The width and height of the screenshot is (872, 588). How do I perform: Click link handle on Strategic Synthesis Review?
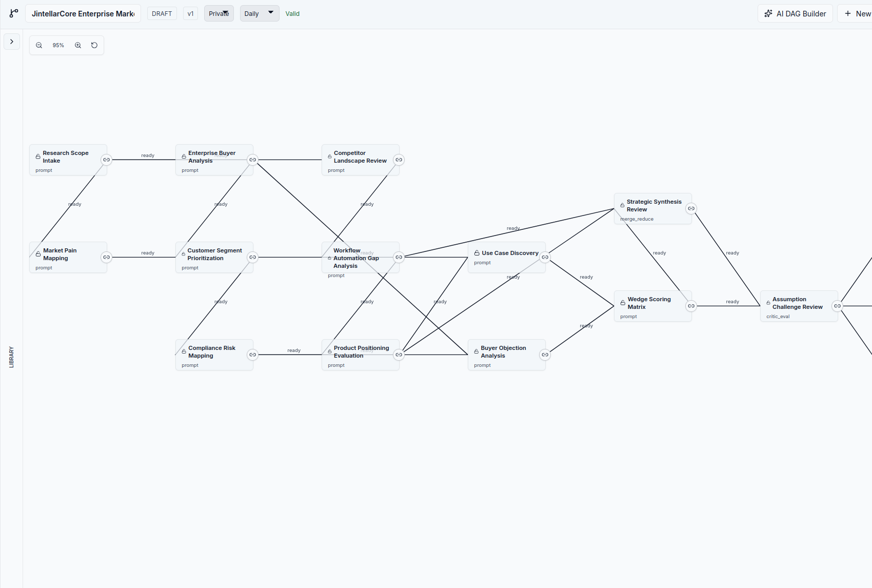coord(691,208)
